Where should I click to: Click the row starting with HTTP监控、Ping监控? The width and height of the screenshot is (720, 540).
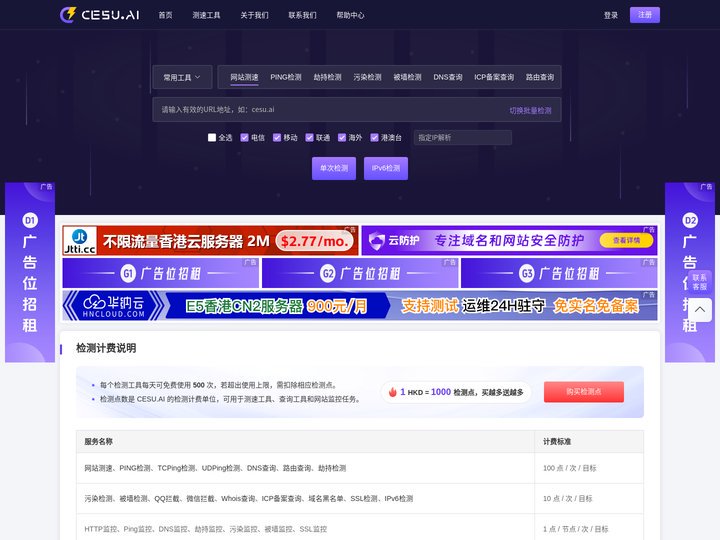coord(360,528)
